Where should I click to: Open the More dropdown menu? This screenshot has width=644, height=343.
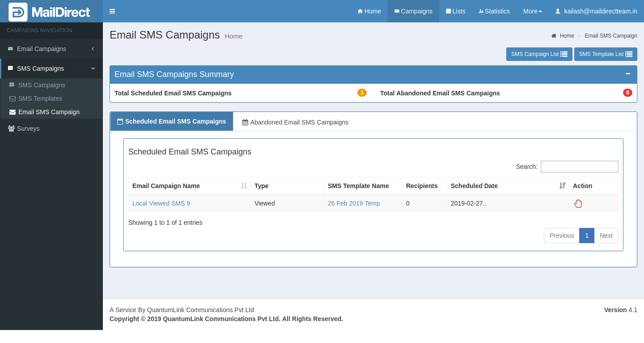pos(532,11)
